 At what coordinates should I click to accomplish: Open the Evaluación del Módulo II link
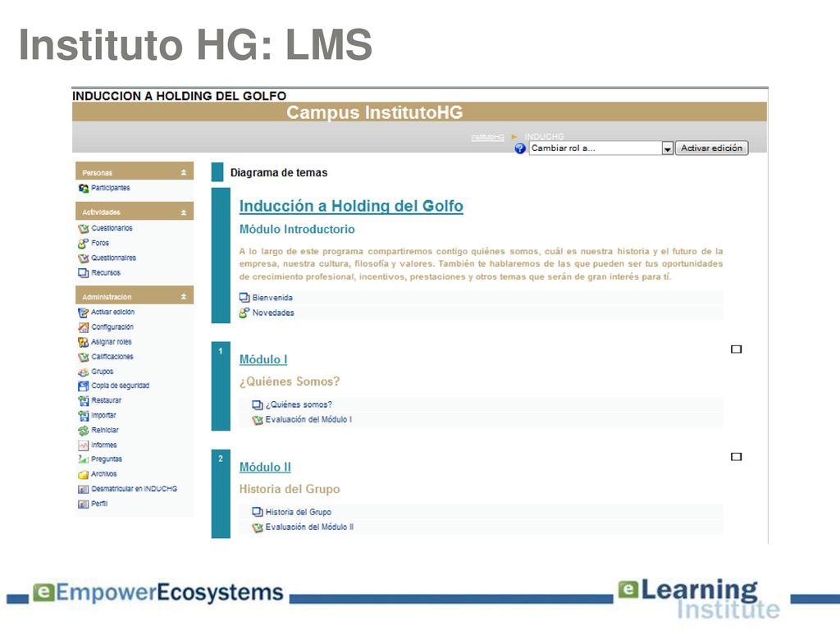tap(309, 527)
